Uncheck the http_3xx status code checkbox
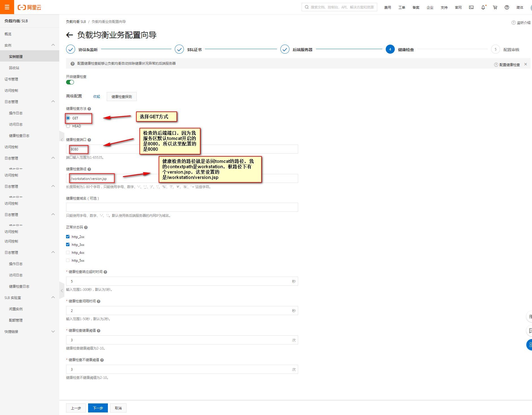532x415 pixels. pos(68,244)
